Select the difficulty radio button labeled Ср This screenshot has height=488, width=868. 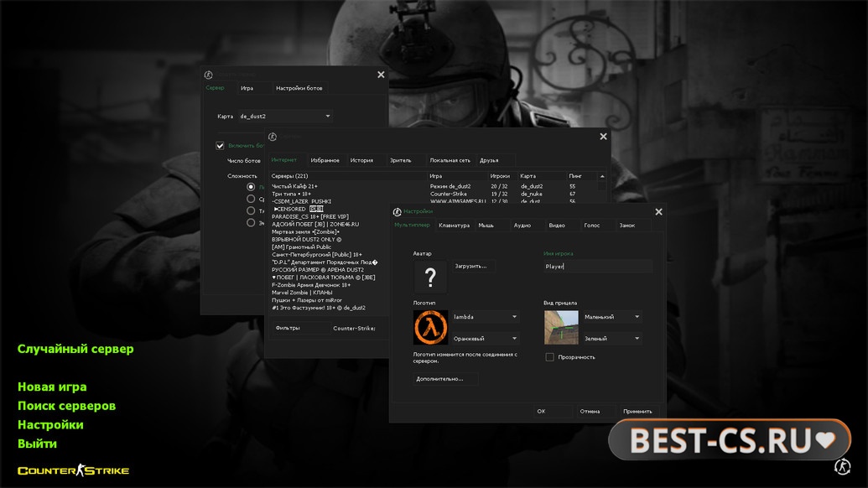[251, 199]
